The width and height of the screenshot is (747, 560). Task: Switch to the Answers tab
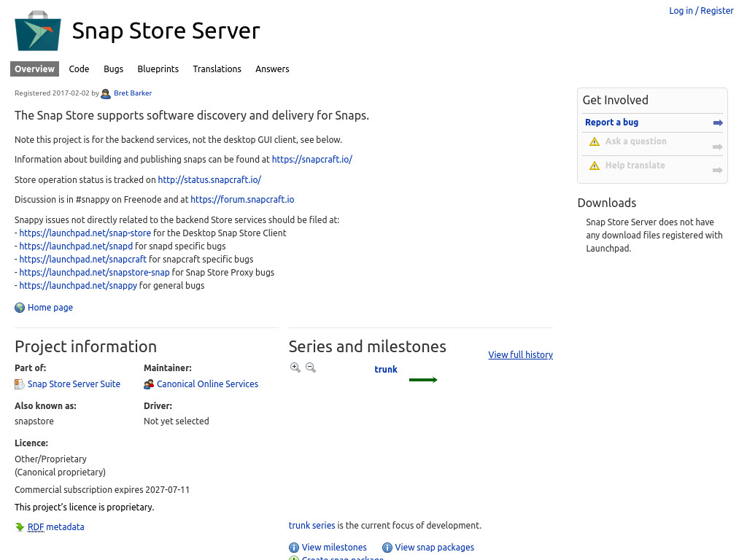[272, 69]
